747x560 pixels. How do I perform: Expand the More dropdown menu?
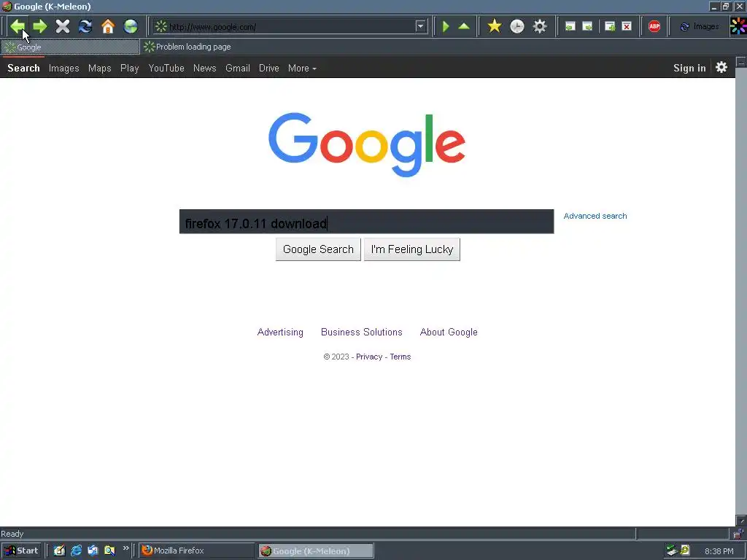(x=302, y=68)
